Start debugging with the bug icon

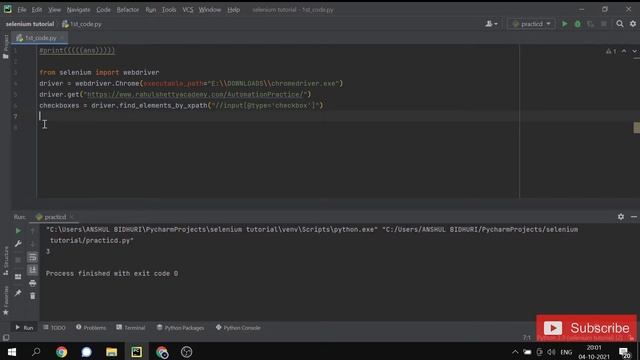click(x=578, y=24)
